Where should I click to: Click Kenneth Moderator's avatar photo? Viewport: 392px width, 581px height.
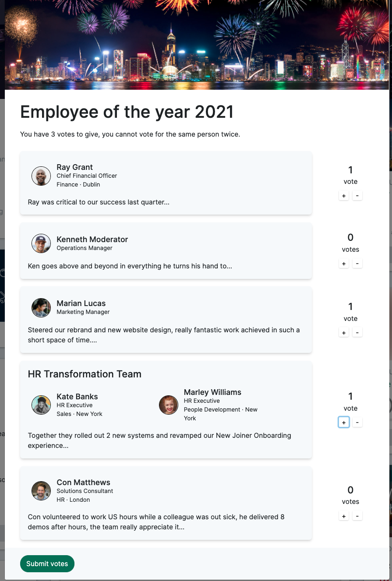pyautogui.click(x=41, y=243)
